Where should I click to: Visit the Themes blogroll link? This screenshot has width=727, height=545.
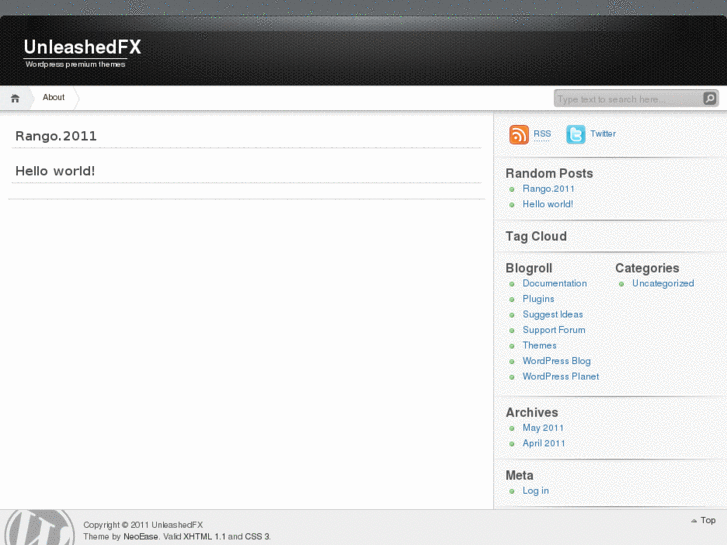[539, 346]
